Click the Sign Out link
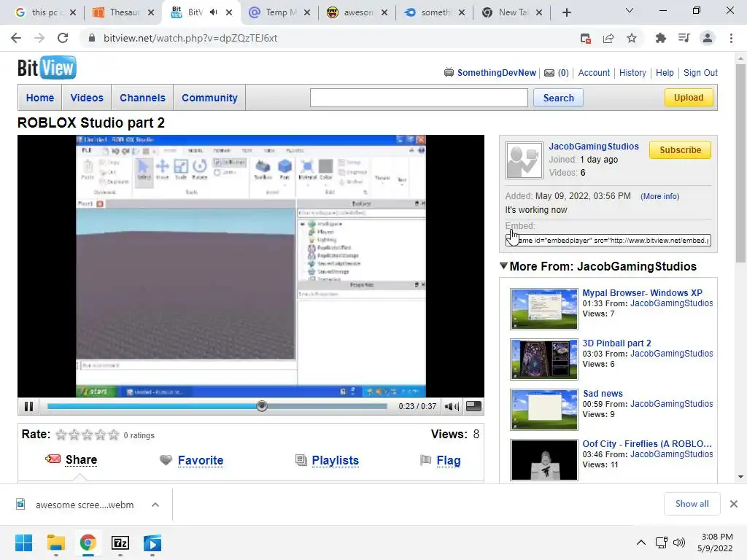This screenshot has width=747, height=560. tap(700, 73)
